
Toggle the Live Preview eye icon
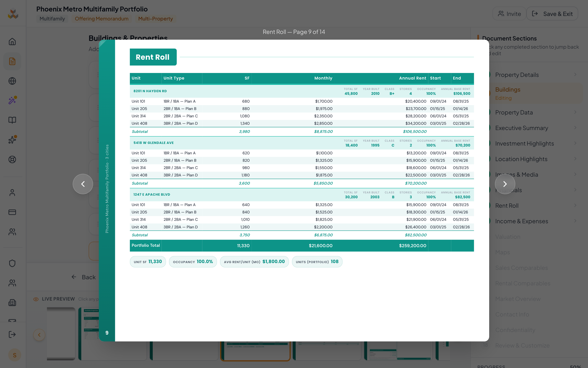[36, 299]
